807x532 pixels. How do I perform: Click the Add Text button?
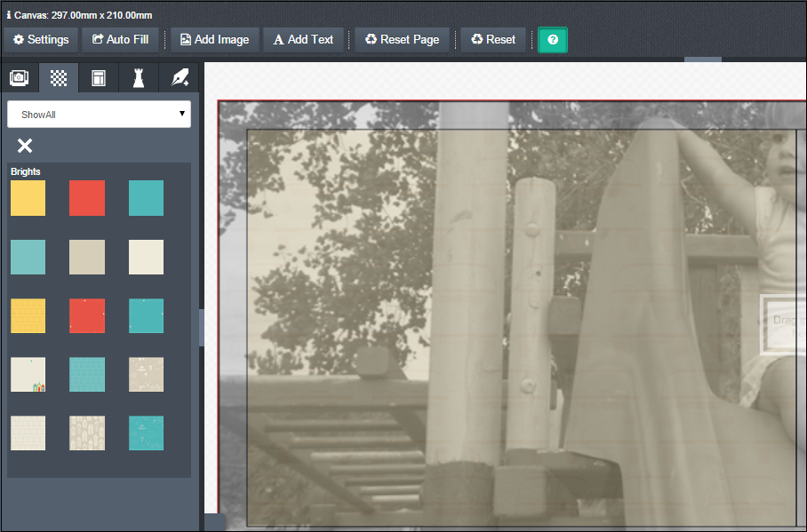tap(303, 40)
